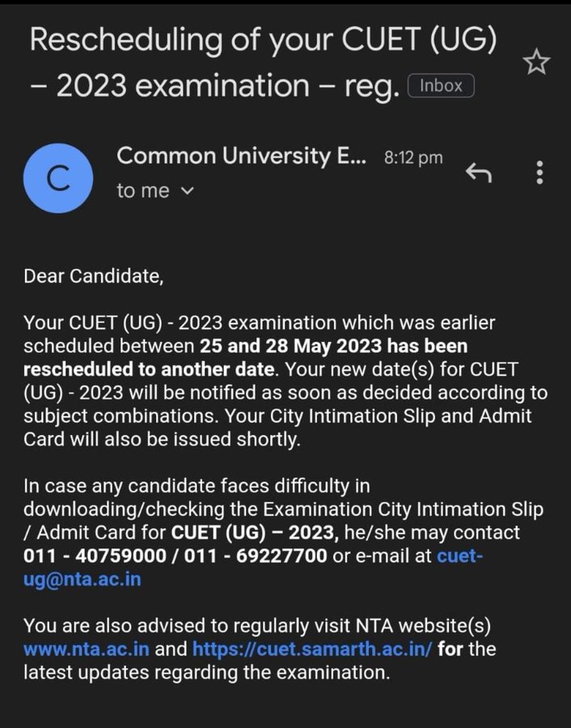This screenshot has width=571, height=728.
Task: Click 'latest updates regarding the examination' text
Action: click(x=206, y=671)
